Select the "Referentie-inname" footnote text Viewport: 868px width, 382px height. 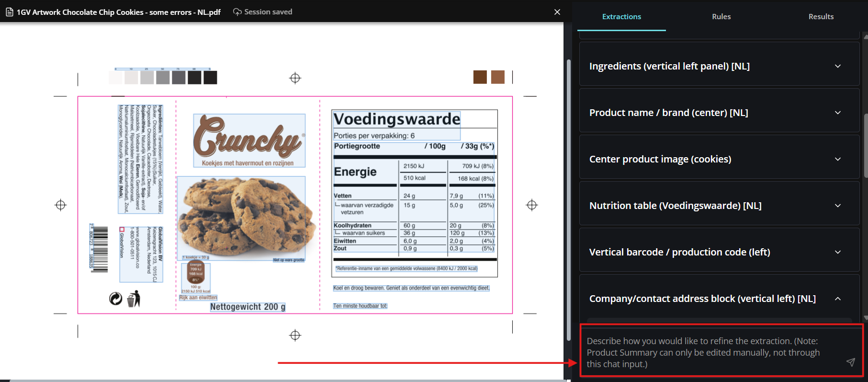pos(406,268)
